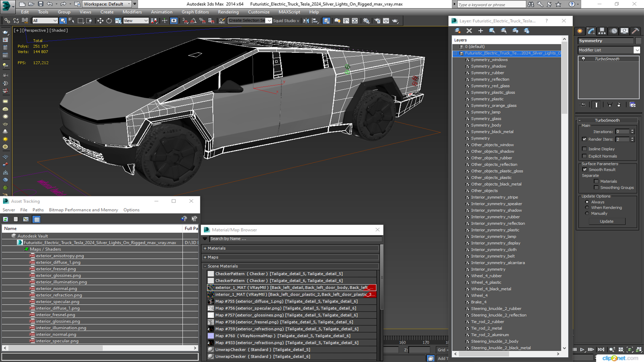Select exterior_1_MAT VRayMtl material row
This screenshot has width=644, height=362.
pos(291,288)
